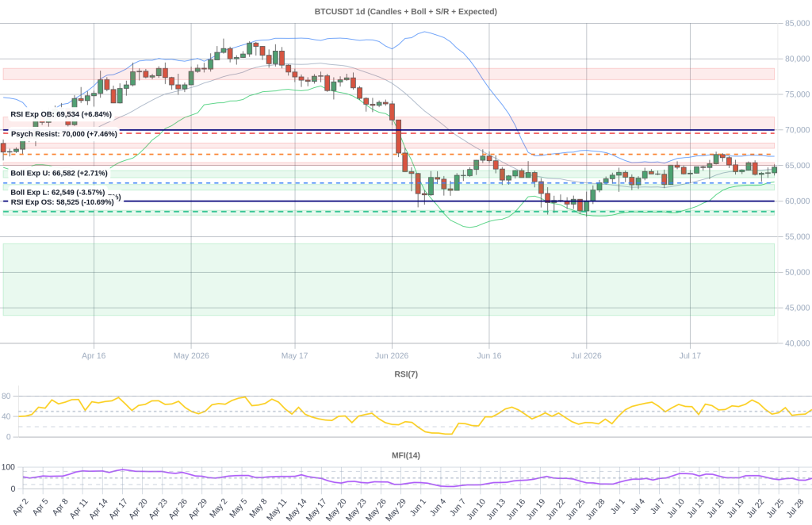812x525 pixels.
Task: Click the rotated "Apr 20" bottom date label
Action: [x=138, y=509]
